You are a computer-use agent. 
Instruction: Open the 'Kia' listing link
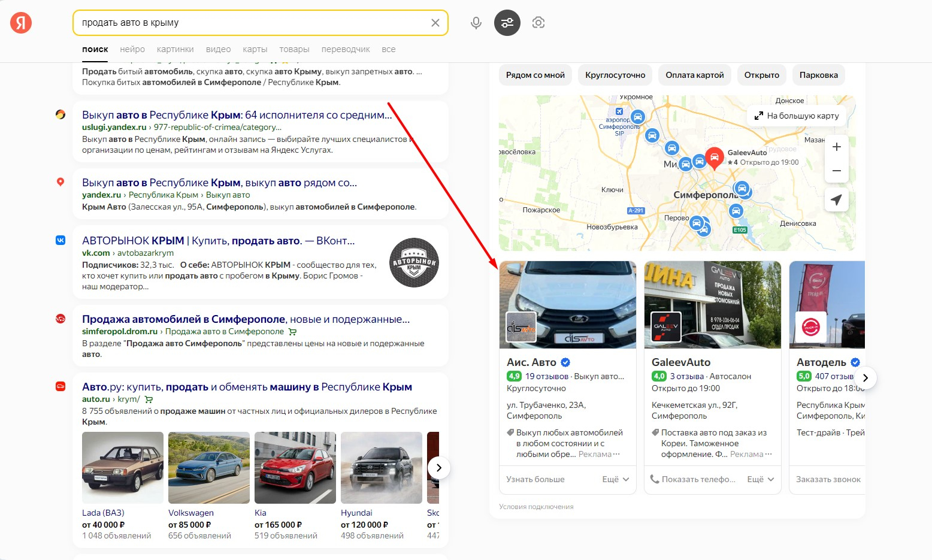(261, 513)
